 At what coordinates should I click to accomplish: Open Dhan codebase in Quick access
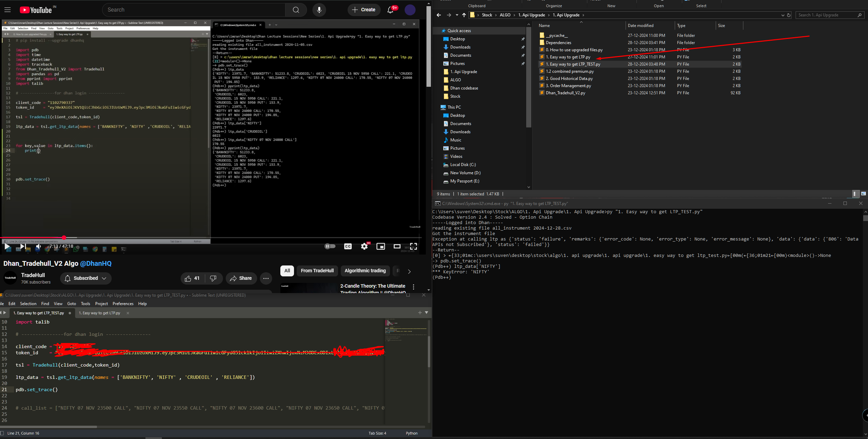coord(464,88)
